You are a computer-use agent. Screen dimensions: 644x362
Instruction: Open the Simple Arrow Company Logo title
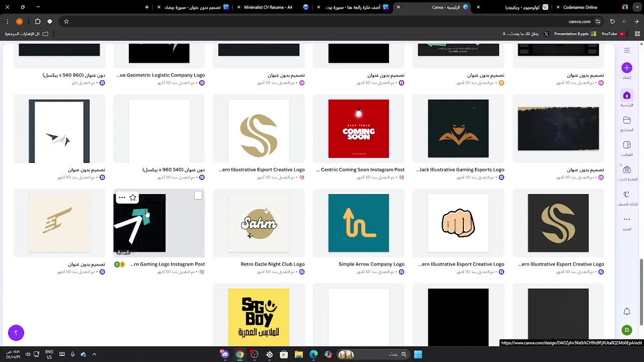point(371,264)
